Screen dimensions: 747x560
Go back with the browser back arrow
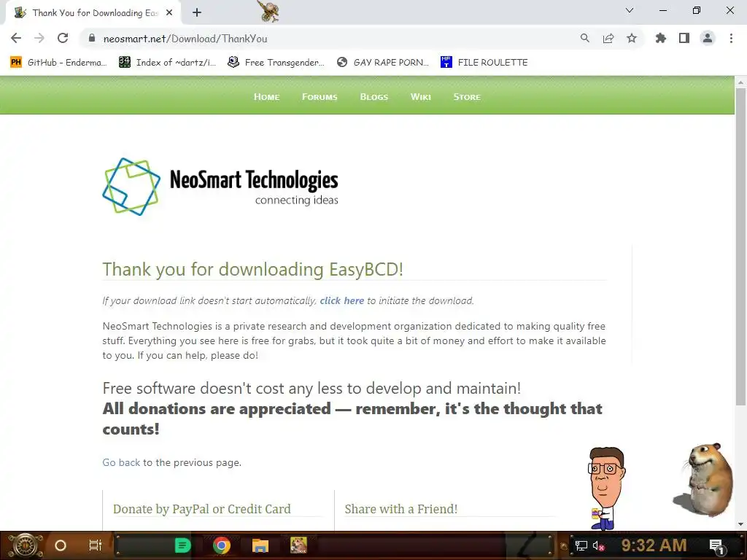point(16,38)
